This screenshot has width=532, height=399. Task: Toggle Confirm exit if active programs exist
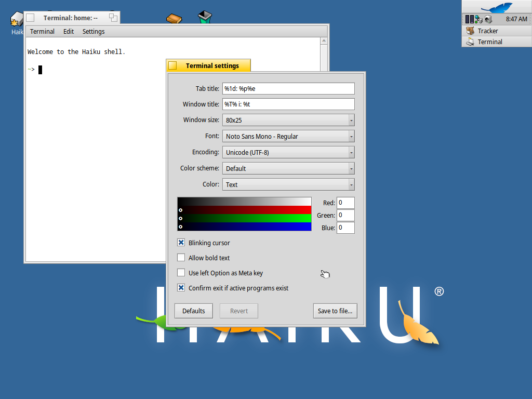181,288
